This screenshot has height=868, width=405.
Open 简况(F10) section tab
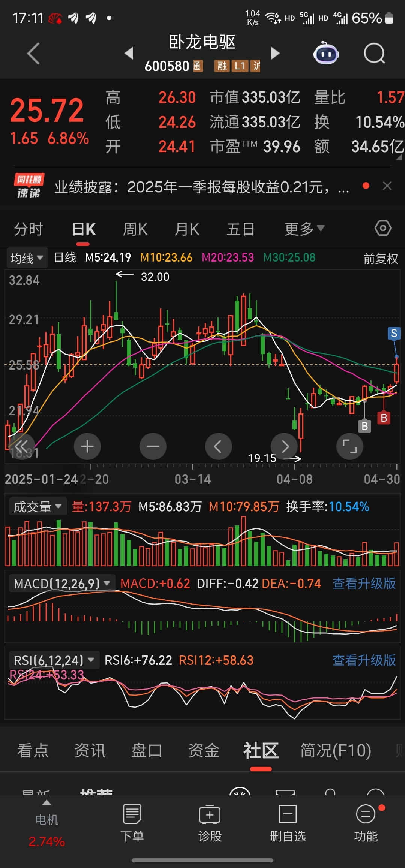point(336,751)
